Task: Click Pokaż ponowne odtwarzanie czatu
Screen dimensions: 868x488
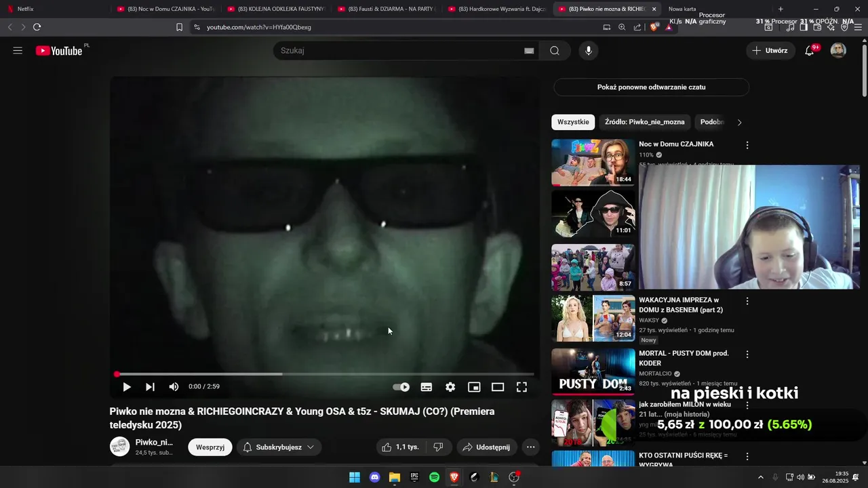Action: 651,87
